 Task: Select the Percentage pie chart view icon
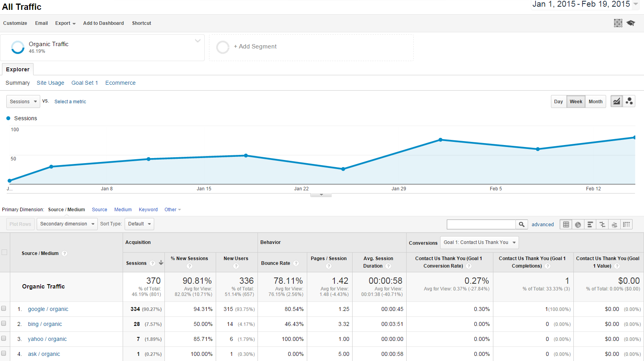(x=578, y=224)
